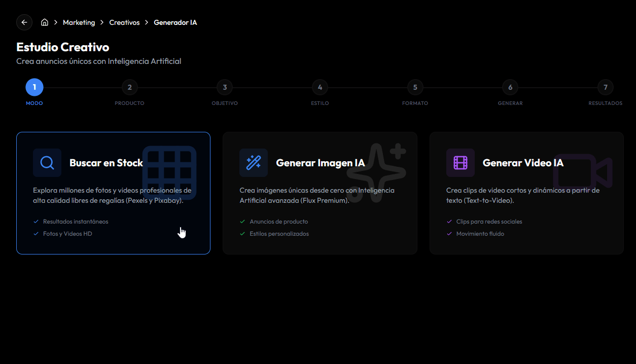Choose the Generar Imagen IA title

pyautogui.click(x=320, y=163)
